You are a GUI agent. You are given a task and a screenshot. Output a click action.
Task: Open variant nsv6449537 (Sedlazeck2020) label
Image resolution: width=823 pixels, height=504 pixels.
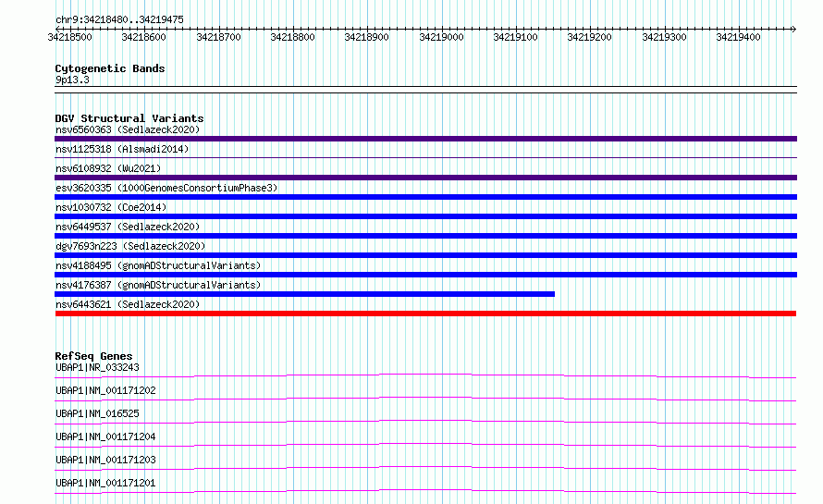click(128, 227)
